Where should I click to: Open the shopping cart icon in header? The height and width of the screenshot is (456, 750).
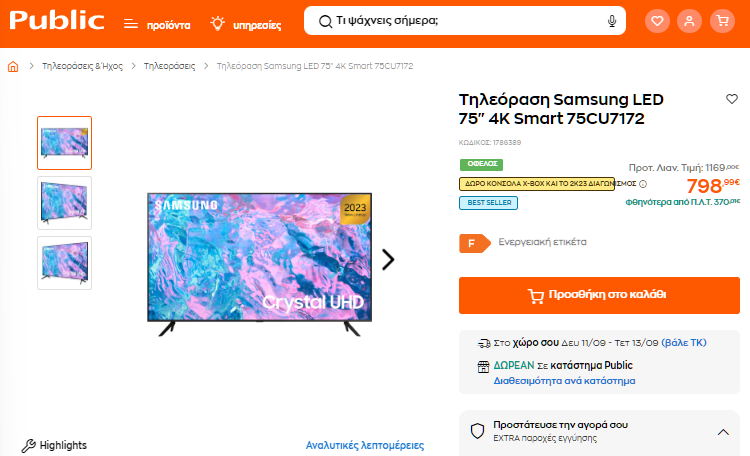(722, 21)
